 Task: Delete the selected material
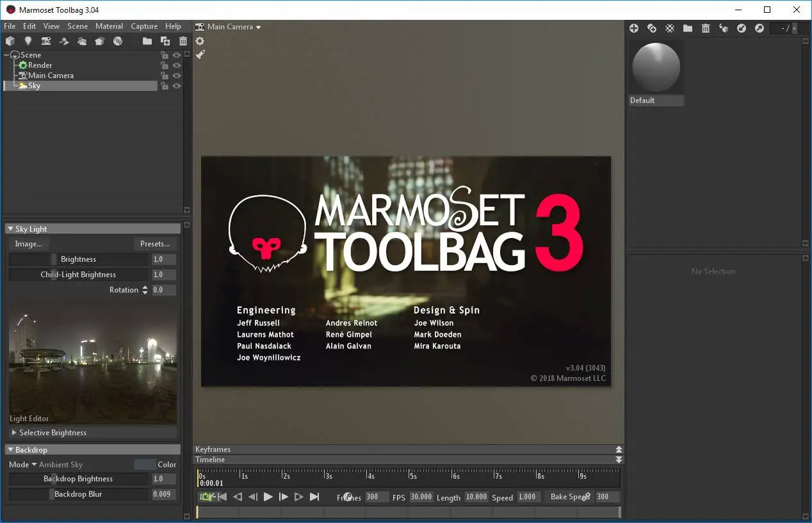tap(706, 28)
